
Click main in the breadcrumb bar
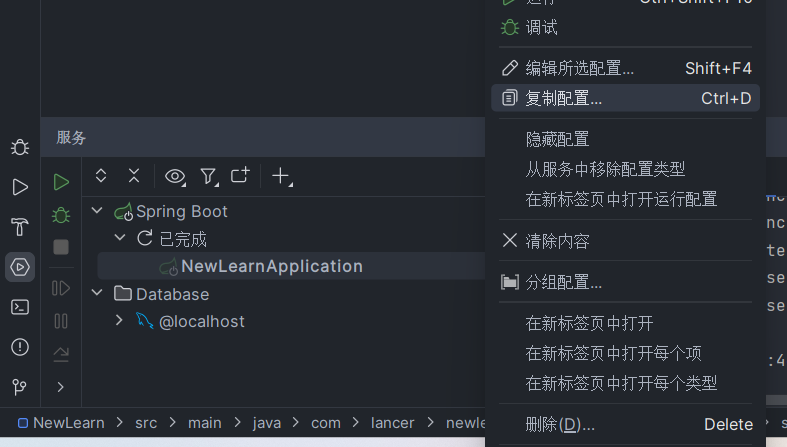[205, 423]
